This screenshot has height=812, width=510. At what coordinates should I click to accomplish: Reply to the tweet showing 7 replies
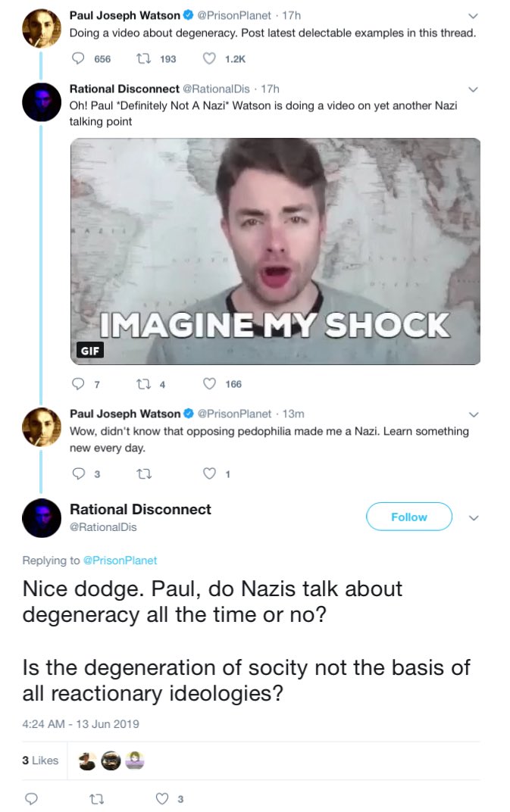point(78,384)
